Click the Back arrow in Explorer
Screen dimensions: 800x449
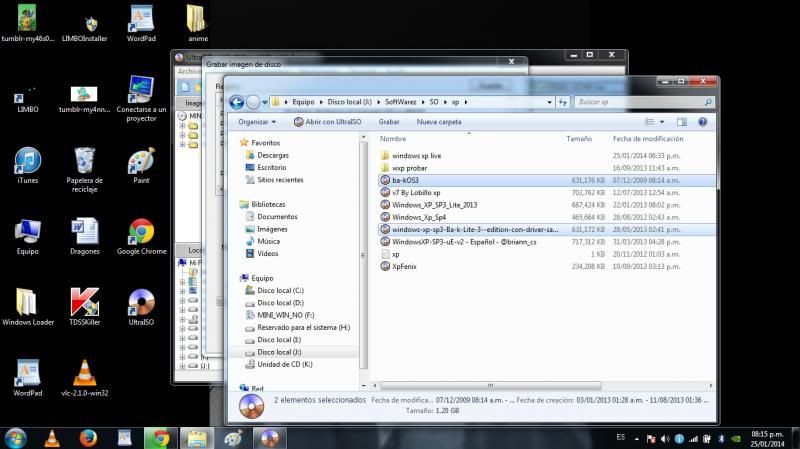coord(236,102)
